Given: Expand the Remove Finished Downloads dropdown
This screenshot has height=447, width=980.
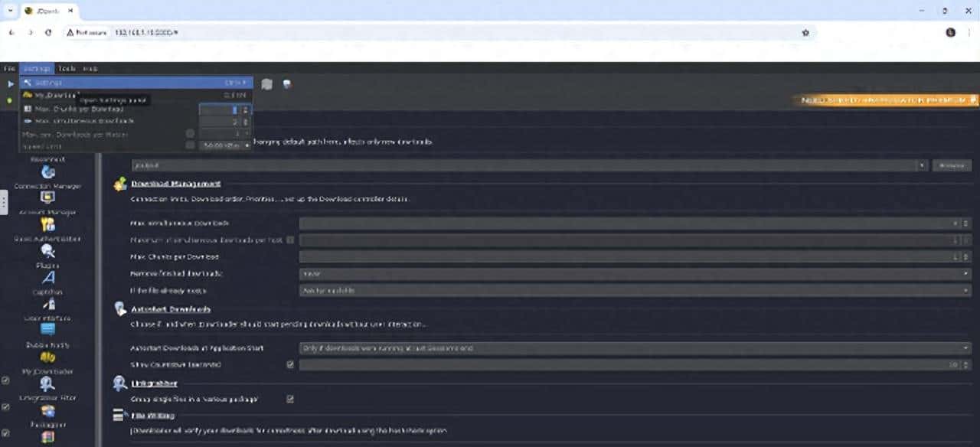Looking at the screenshot, I should pos(634,273).
